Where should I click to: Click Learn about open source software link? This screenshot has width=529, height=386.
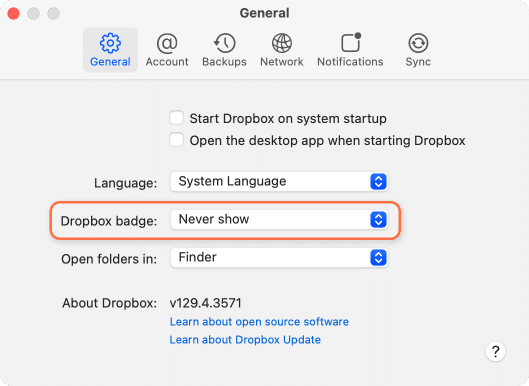coord(259,322)
